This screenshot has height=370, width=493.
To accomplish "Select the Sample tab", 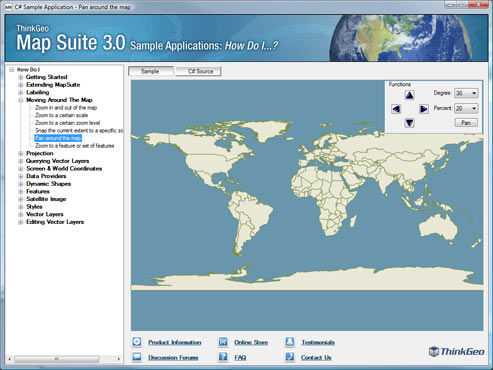I will 151,71.
